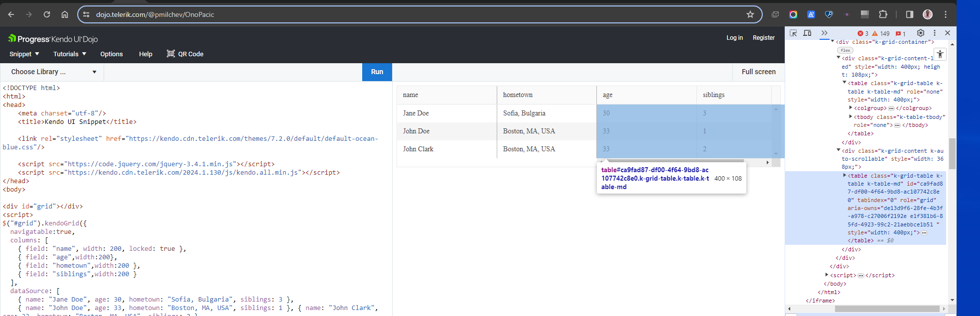Open the Chrome profile avatar

click(928, 14)
